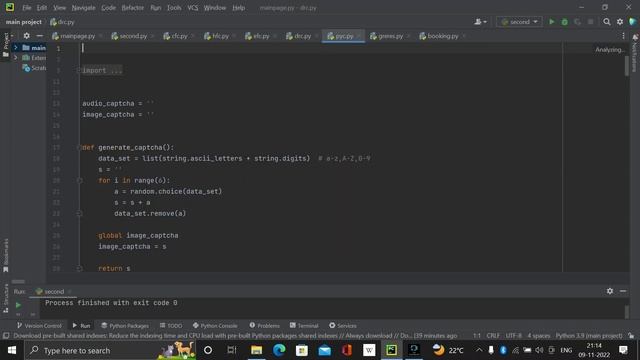Open the 'second' run configuration dropdown

pyautogui.click(x=519, y=22)
